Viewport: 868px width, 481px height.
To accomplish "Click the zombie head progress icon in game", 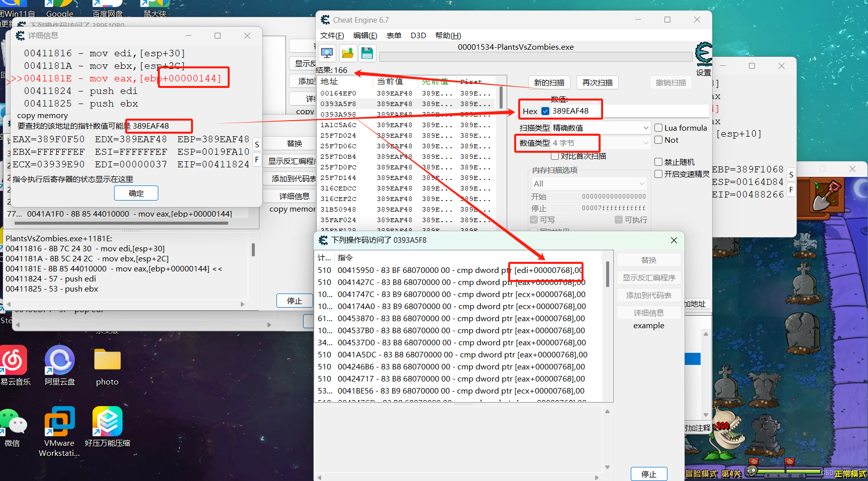I will tap(751, 471).
